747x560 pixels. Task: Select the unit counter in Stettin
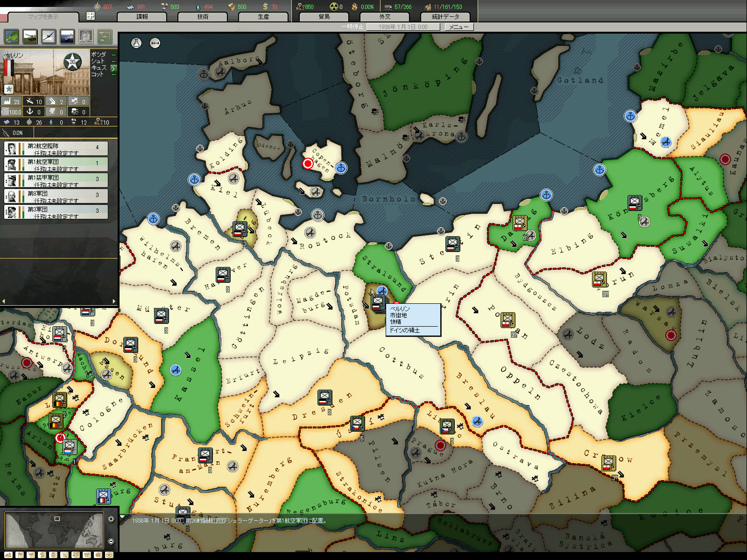[x=452, y=244]
